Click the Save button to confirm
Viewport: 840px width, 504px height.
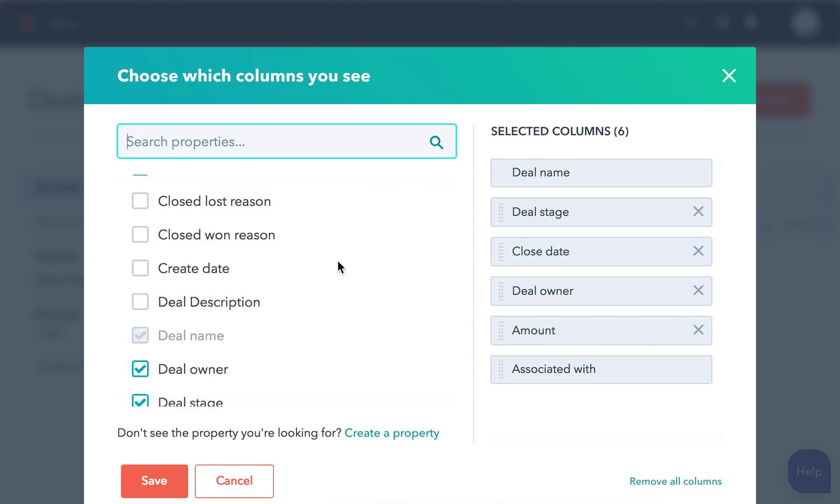154,481
